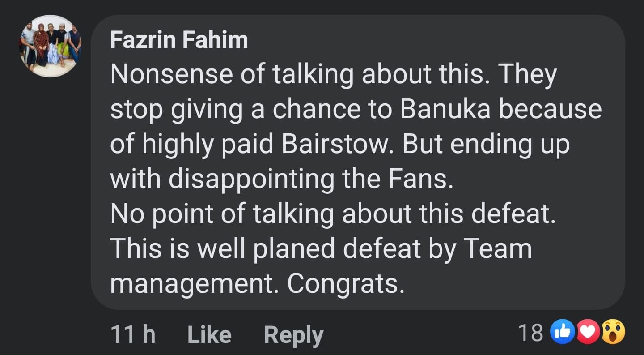This screenshot has height=355, width=644.
Task: Click the blue thumbs-up reaction icon
Action: pos(564,333)
